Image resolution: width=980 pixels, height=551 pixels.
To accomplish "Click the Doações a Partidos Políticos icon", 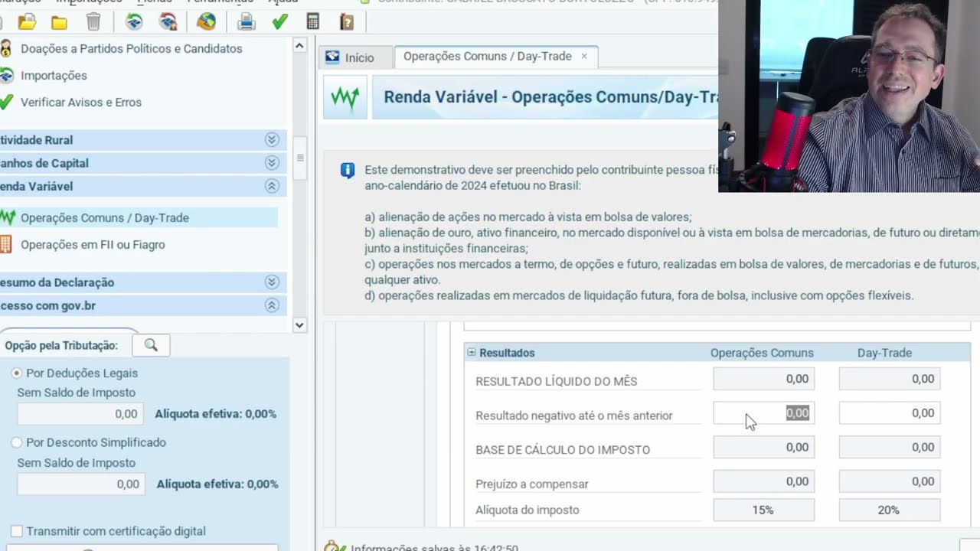I will pyautogui.click(x=6, y=48).
